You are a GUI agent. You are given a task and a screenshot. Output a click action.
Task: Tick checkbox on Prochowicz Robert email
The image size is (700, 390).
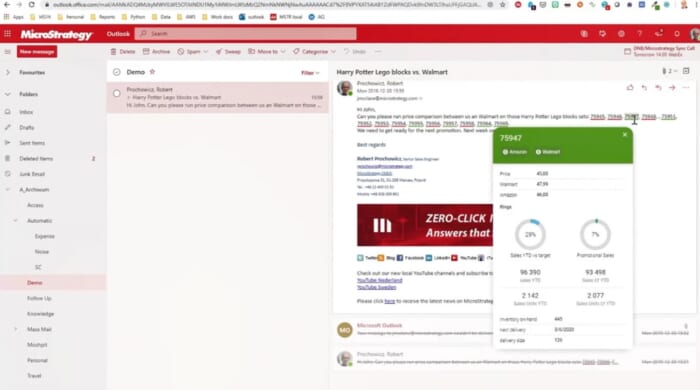pos(117,94)
